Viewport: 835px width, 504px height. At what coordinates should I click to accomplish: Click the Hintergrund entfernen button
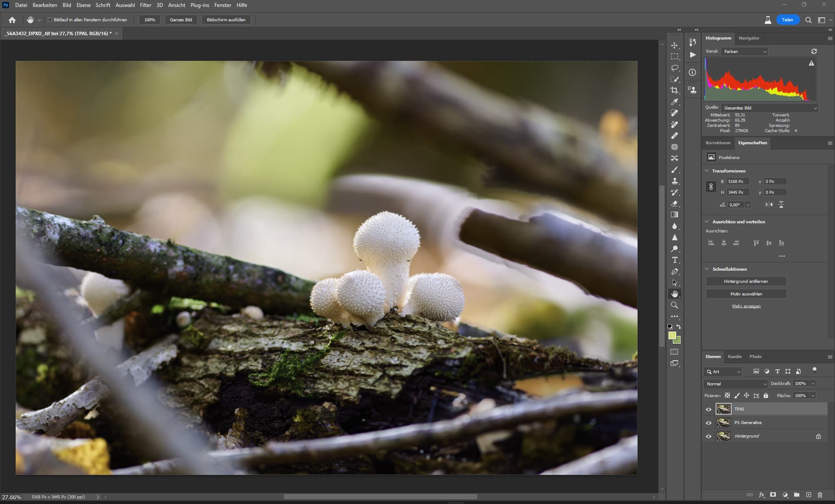pyautogui.click(x=745, y=282)
